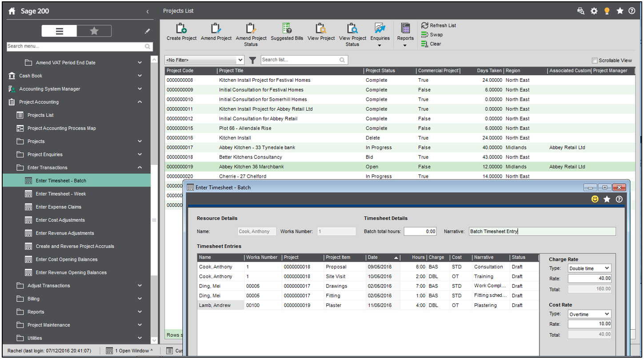Select Better Kitchens Consultancy row
644x359 pixels.
coord(400,157)
